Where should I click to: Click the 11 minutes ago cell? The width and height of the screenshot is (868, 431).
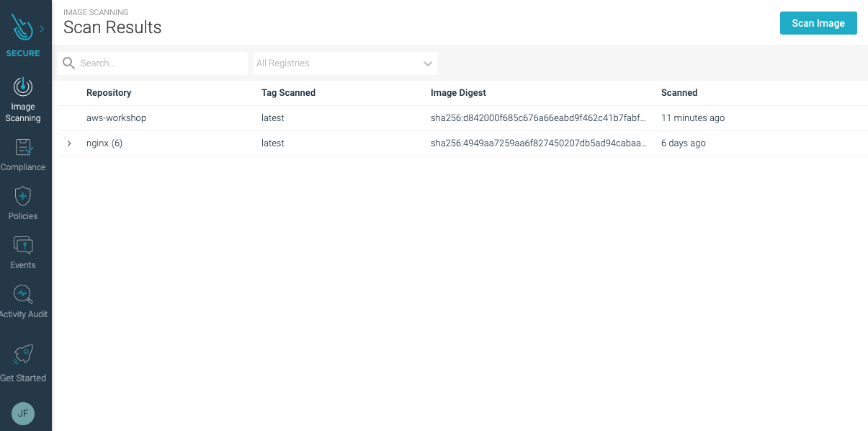(x=693, y=118)
